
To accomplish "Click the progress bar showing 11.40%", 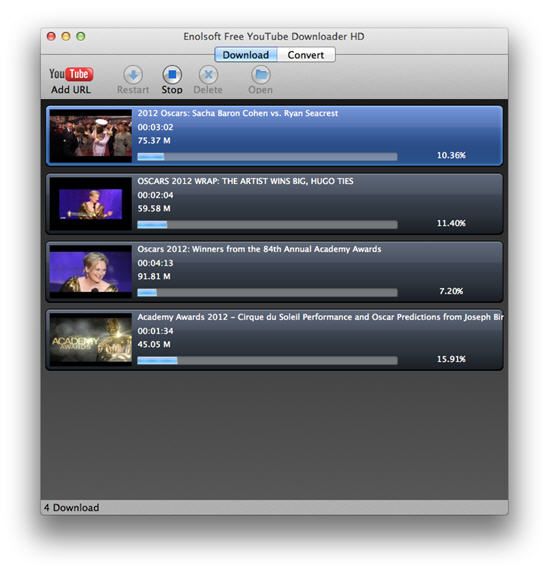I will 267,225.
